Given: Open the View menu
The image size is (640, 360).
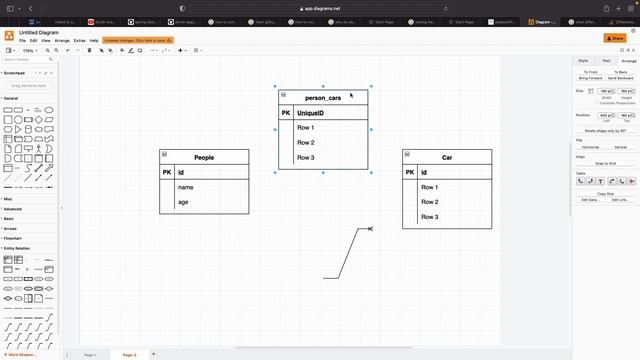Looking at the screenshot, I should pyautogui.click(x=46, y=41).
